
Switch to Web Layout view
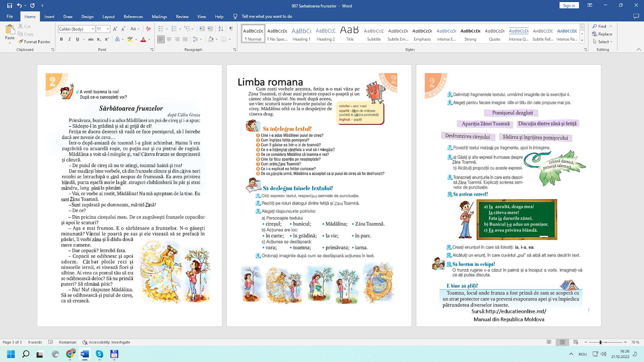(x=576, y=342)
